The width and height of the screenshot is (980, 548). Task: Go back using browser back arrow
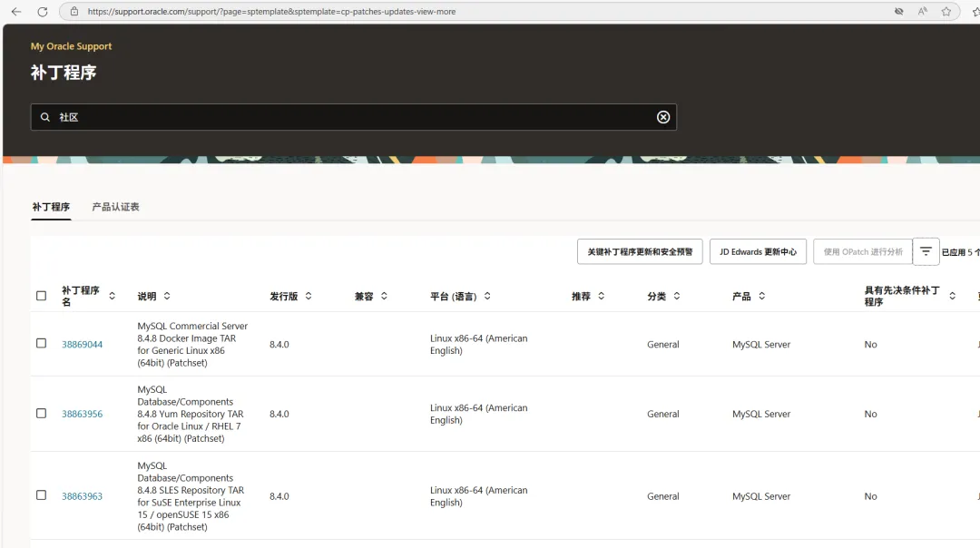(16, 11)
